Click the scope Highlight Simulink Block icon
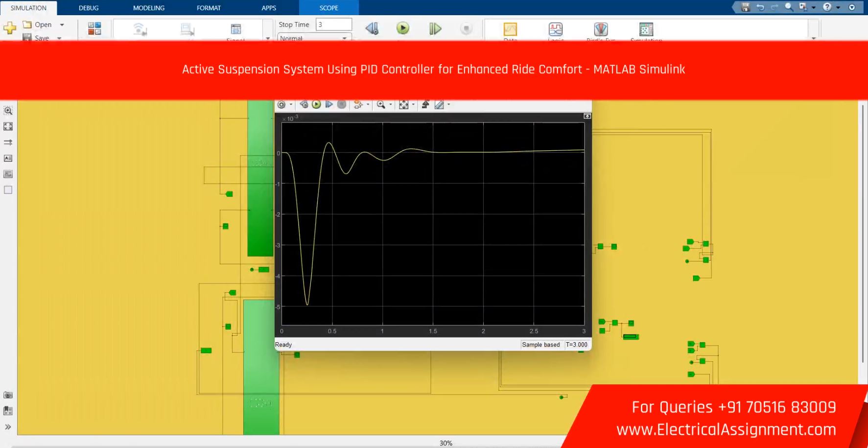Image resolution: width=868 pixels, height=448 pixels. pyautogui.click(x=358, y=105)
